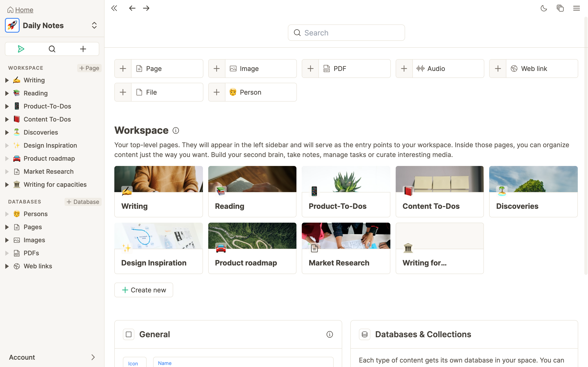Image resolution: width=588 pixels, height=367 pixels.
Task: Click the Search bar input field
Action: click(346, 33)
